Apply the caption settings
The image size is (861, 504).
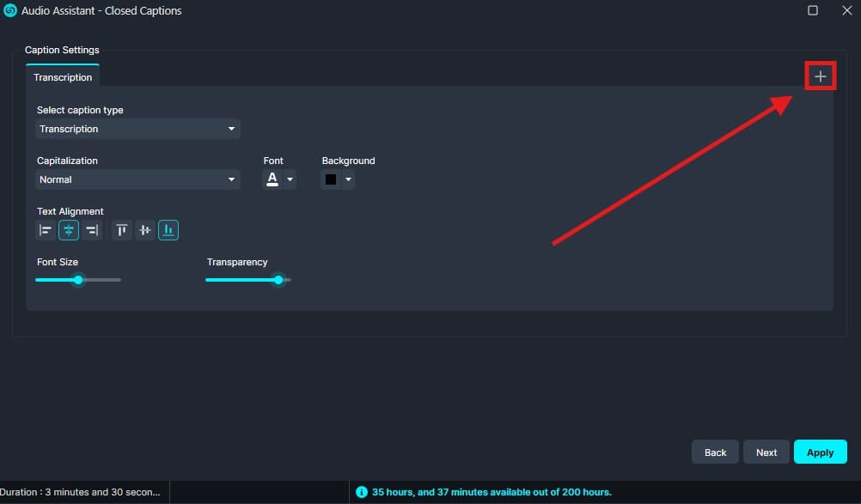[x=820, y=452]
